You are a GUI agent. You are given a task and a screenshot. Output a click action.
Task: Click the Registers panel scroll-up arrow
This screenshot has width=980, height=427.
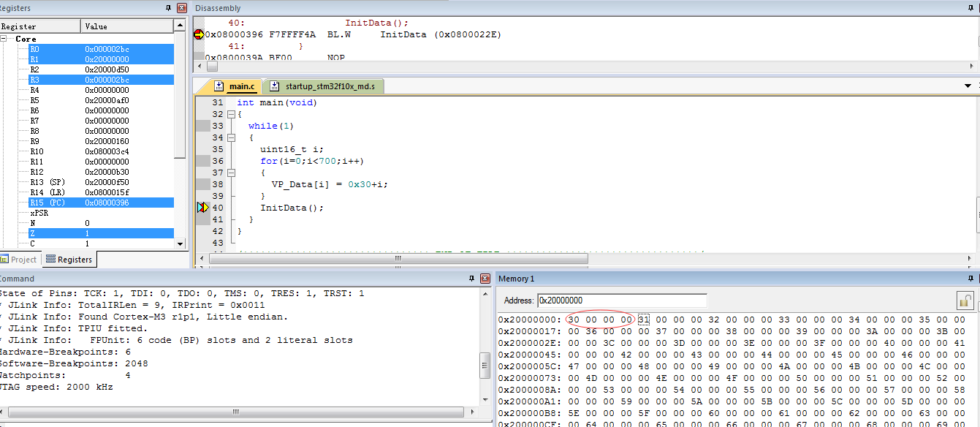tap(180, 26)
